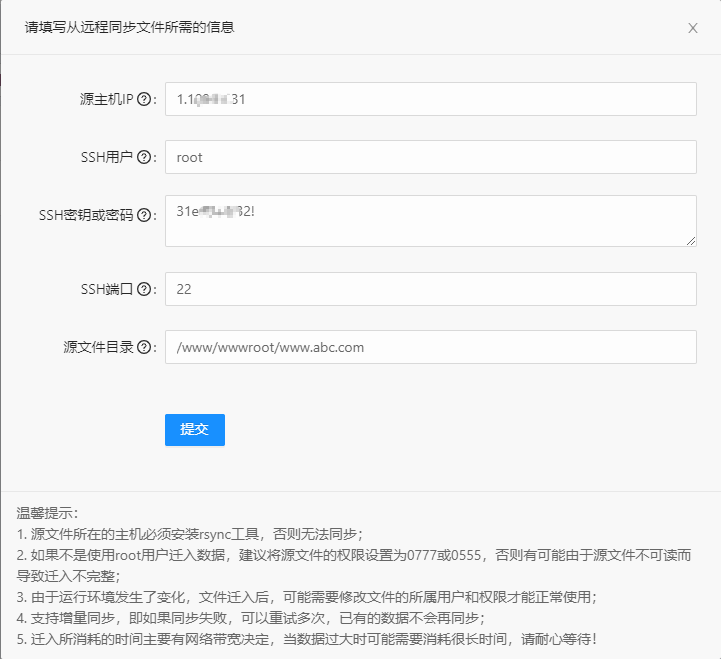The image size is (721, 659).
Task: Click the 提交 submit button
Action: pos(194,429)
